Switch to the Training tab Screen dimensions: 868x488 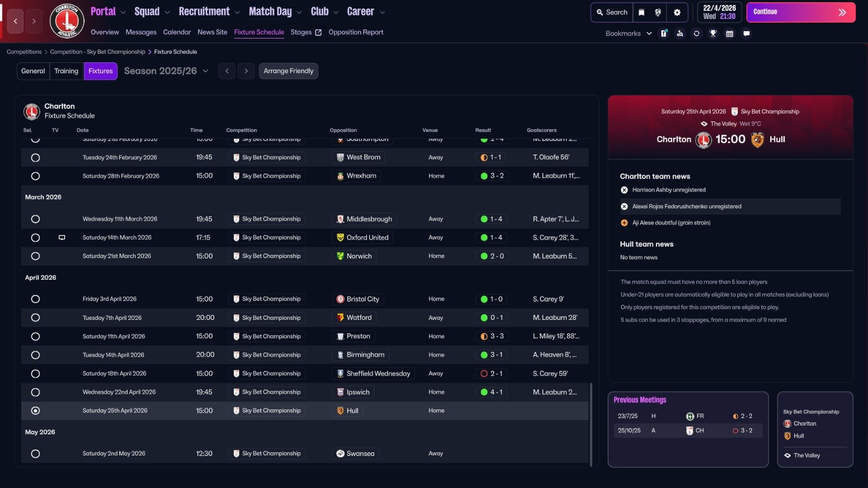66,71
